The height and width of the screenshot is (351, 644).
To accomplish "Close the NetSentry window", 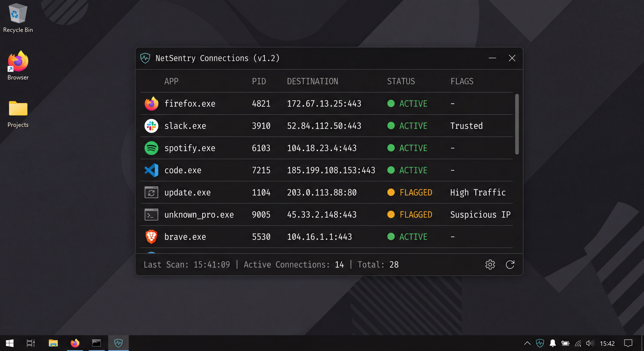I will [512, 58].
